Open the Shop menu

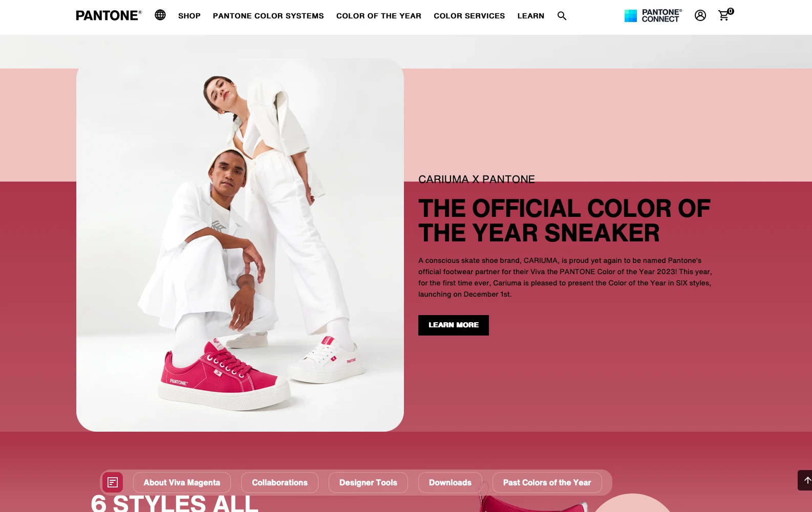189,16
